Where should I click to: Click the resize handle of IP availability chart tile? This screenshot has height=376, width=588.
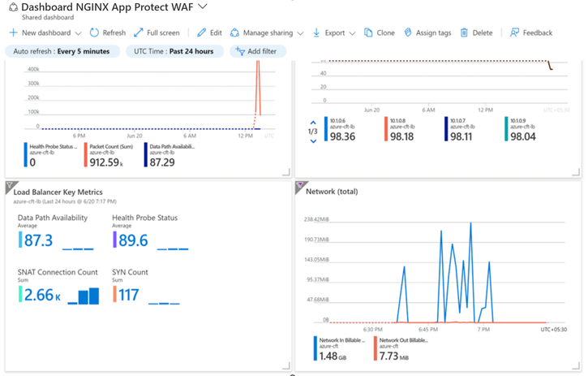pyautogui.click(x=576, y=172)
